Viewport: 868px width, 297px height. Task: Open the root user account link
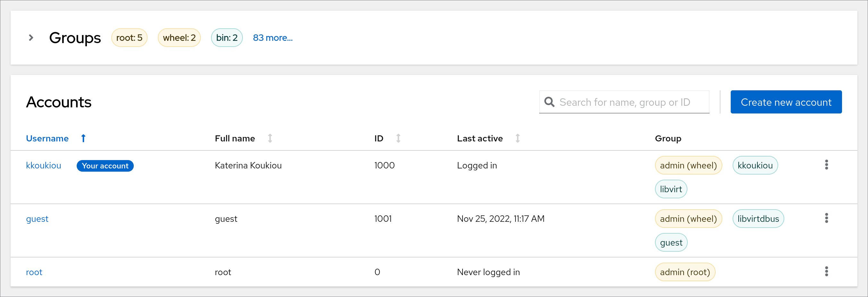pyautogui.click(x=34, y=272)
